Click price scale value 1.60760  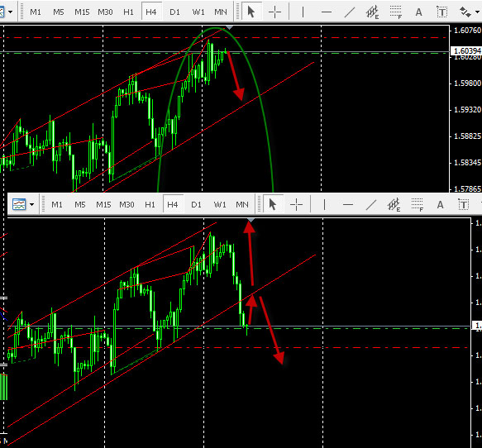click(x=467, y=30)
